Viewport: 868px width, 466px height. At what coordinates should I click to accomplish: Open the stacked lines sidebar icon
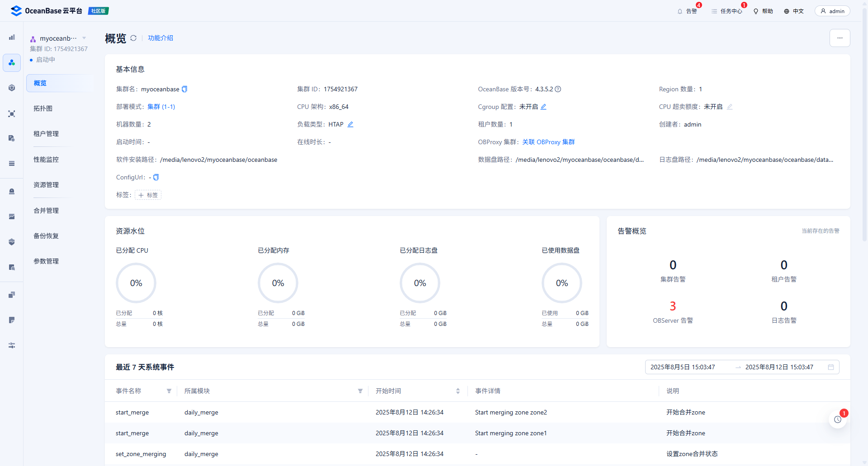12,164
